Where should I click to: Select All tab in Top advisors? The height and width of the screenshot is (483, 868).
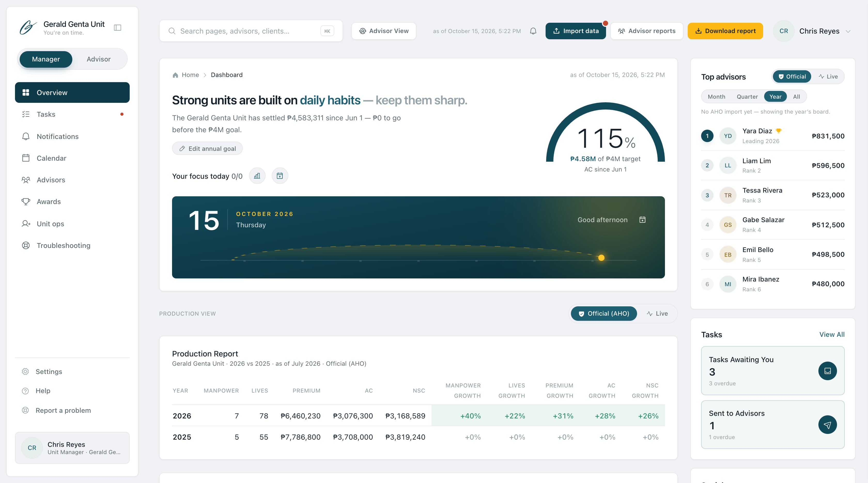[x=796, y=97]
